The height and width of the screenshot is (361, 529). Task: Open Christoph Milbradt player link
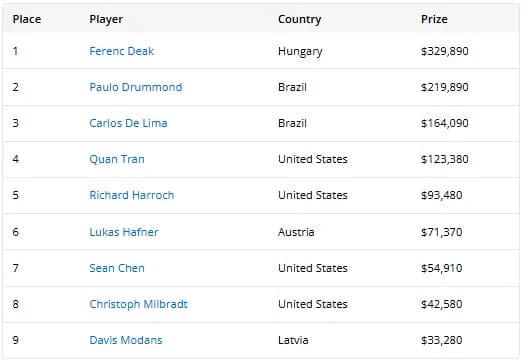click(138, 304)
